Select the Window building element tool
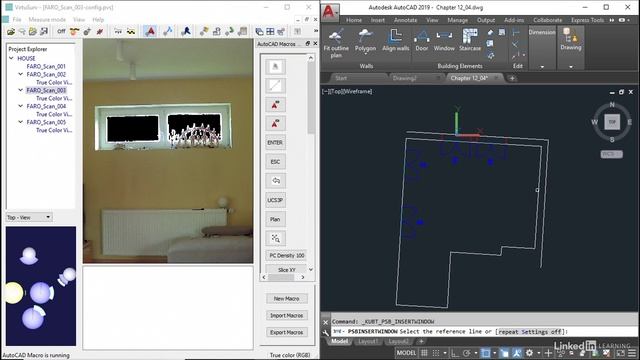 444,41
